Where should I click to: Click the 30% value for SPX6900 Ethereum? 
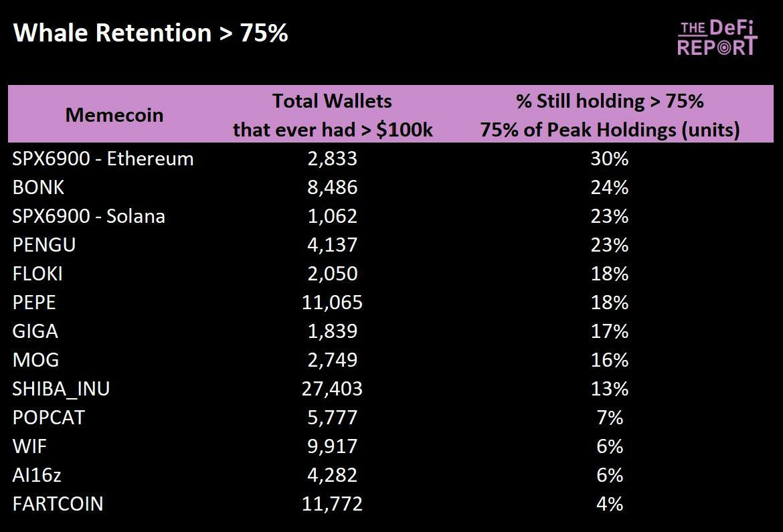[610, 159]
